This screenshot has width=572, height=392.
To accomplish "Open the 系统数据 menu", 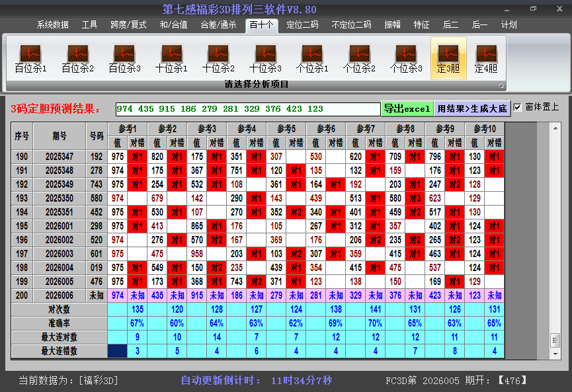I will click(x=52, y=24).
